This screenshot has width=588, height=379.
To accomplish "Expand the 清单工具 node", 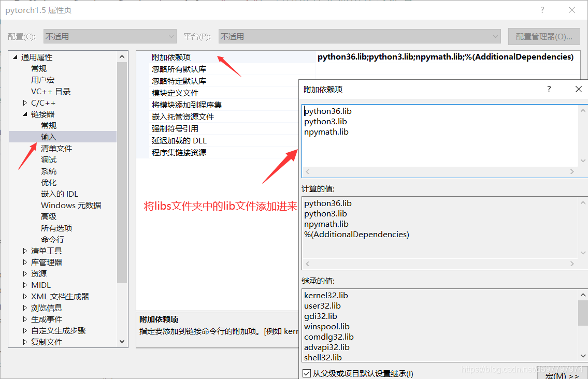I will [x=25, y=251].
